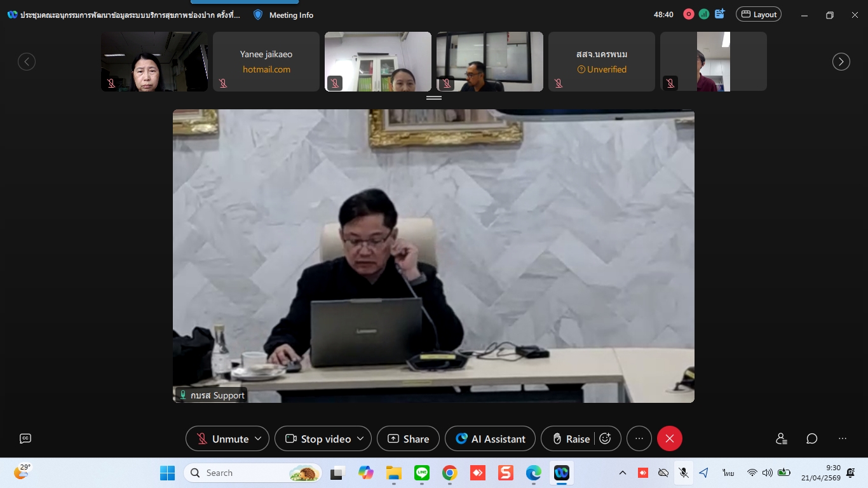Open the green connection statistics icon
The height and width of the screenshot is (488, 868).
[x=704, y=14]
